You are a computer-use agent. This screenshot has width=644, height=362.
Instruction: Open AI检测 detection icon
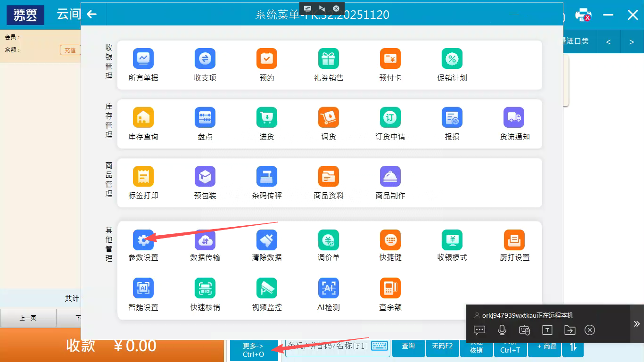[329, 288]
